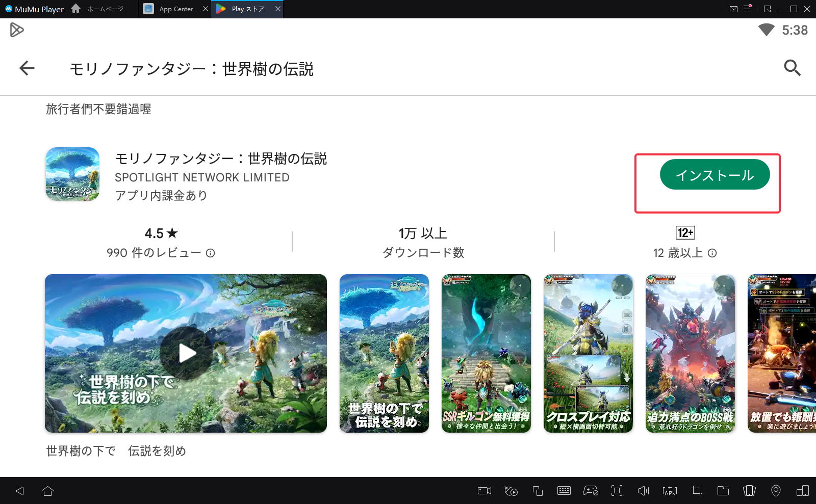Adjust volume via speaker icon

[644, 491]
